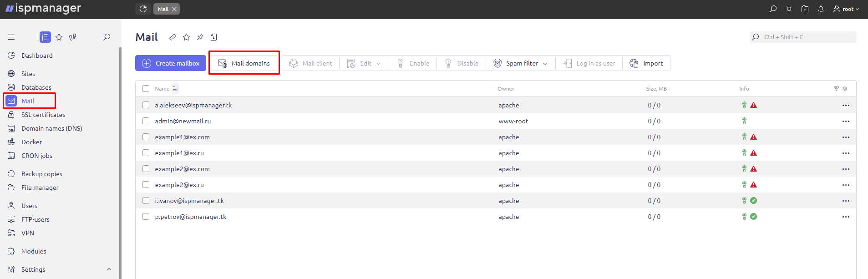Check the box for example2@ex.com
The image size is (868, 279).
click(x=146, y=168)
